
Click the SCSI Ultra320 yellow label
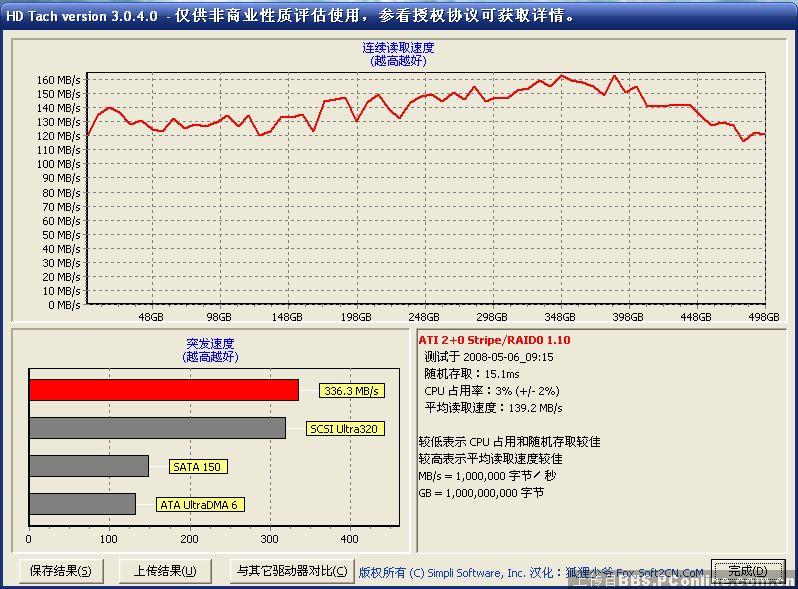pyautogui.click(x=345, y=429)
